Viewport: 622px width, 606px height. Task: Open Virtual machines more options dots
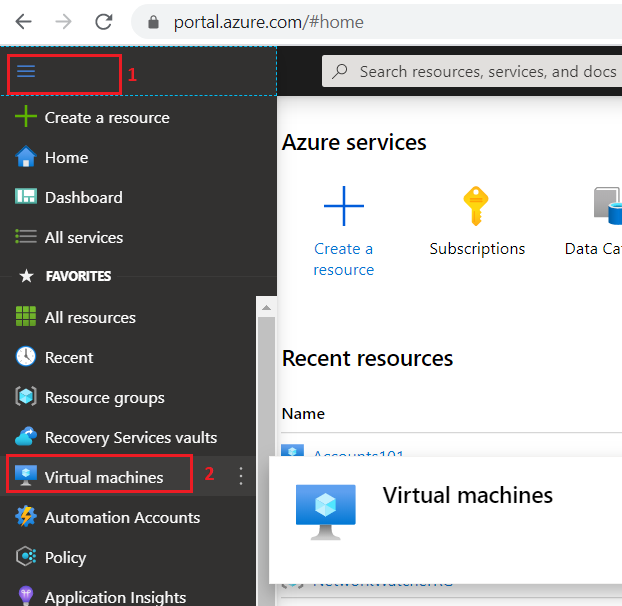pos(241,476)
